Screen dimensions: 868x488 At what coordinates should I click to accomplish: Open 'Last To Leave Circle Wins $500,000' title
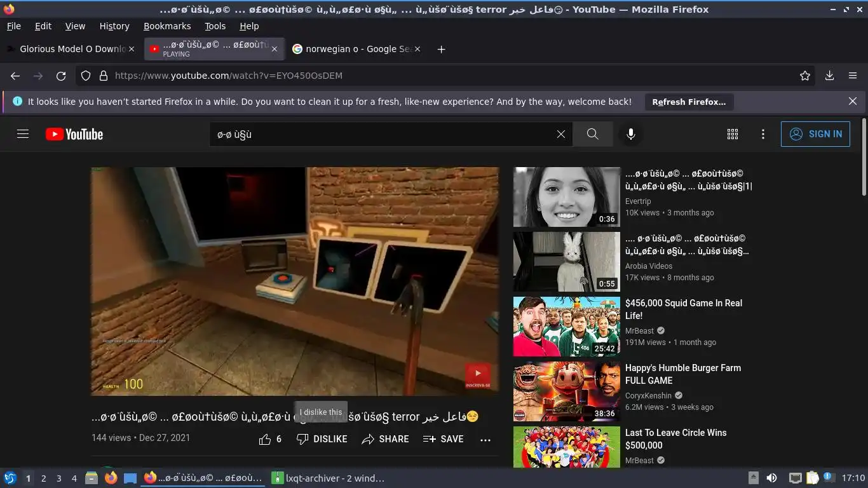[x=676, y=439]
